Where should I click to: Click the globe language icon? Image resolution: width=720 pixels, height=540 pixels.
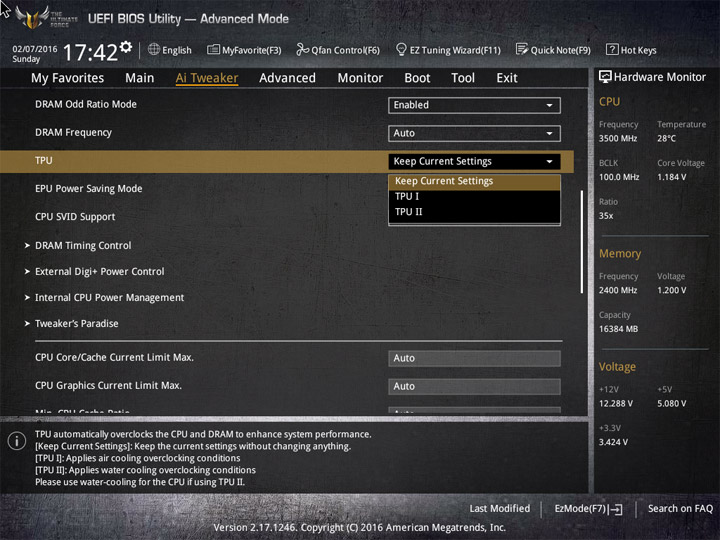click(x=154, y=50)
